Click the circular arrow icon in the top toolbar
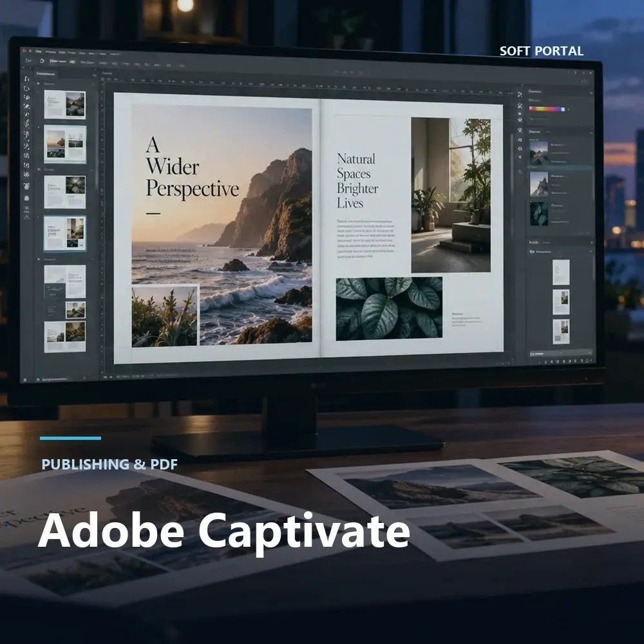 (41, 61)
